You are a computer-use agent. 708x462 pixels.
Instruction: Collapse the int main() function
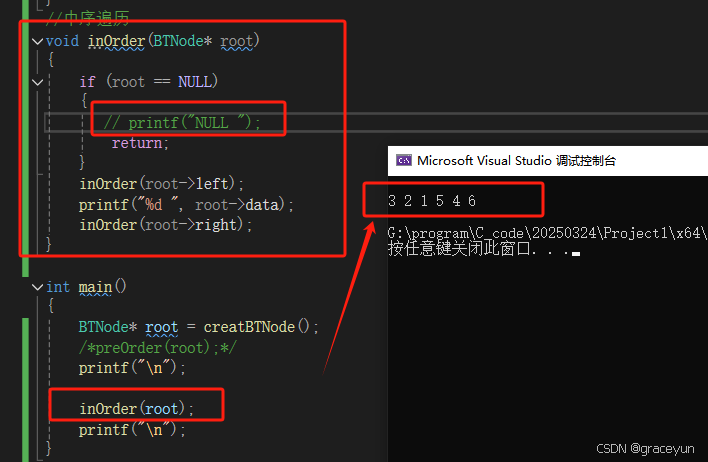coord(37,287)
